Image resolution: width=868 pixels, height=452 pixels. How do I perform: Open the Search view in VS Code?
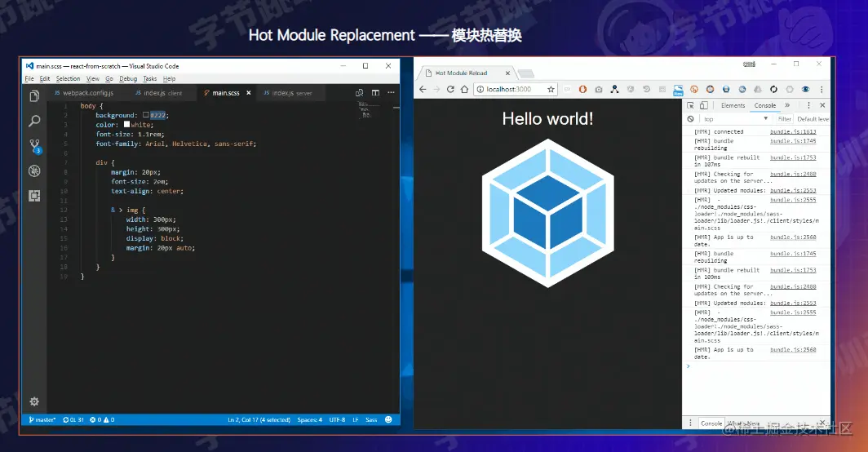point(34,121)
